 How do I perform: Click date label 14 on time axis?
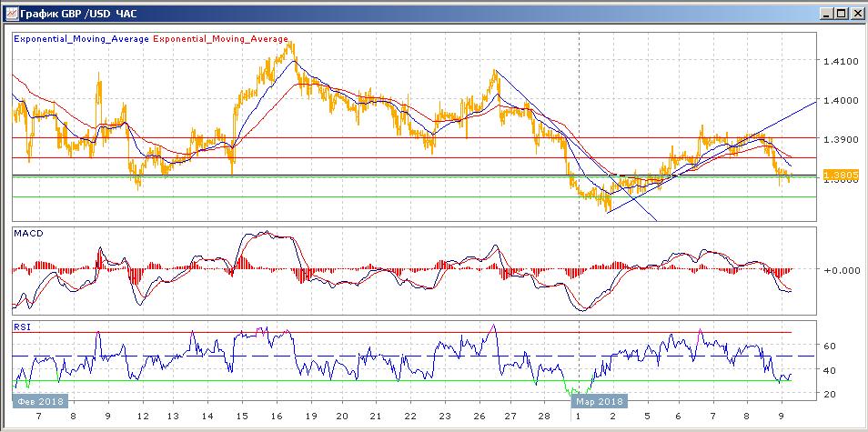pyautogui.click(x=207, y=416)
